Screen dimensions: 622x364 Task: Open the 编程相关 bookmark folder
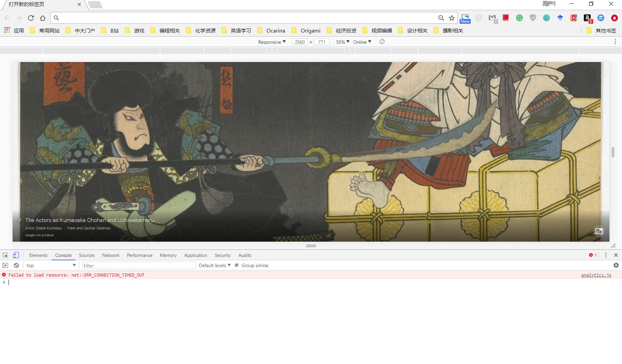click(x=165, y=31)
